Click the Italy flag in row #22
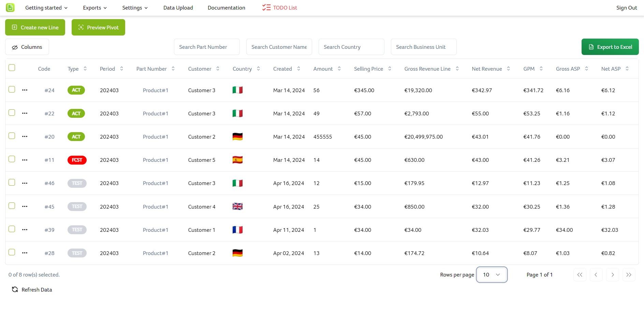This screenshot has height=310, width=644. (x=237, y=113)
